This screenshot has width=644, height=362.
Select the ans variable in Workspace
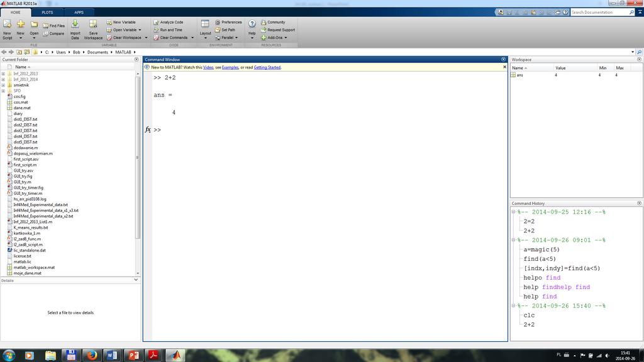pyautogui.click(x=519, y=75)
